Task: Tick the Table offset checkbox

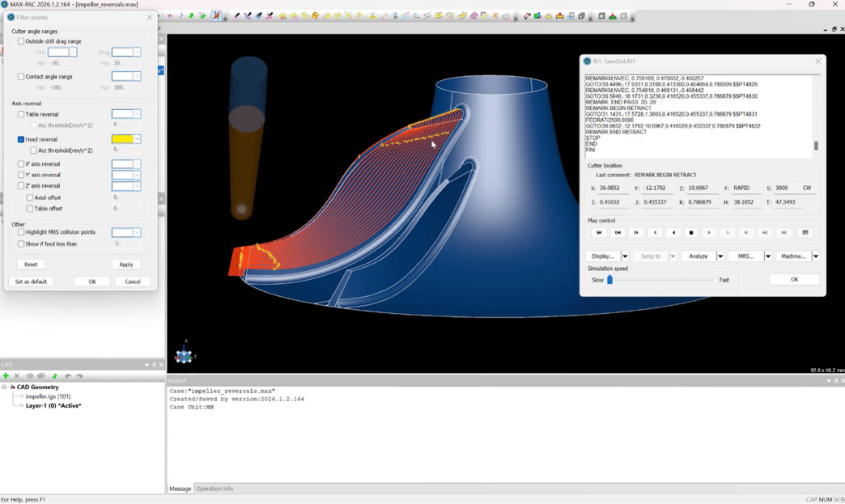Action: tap(30, 209)
